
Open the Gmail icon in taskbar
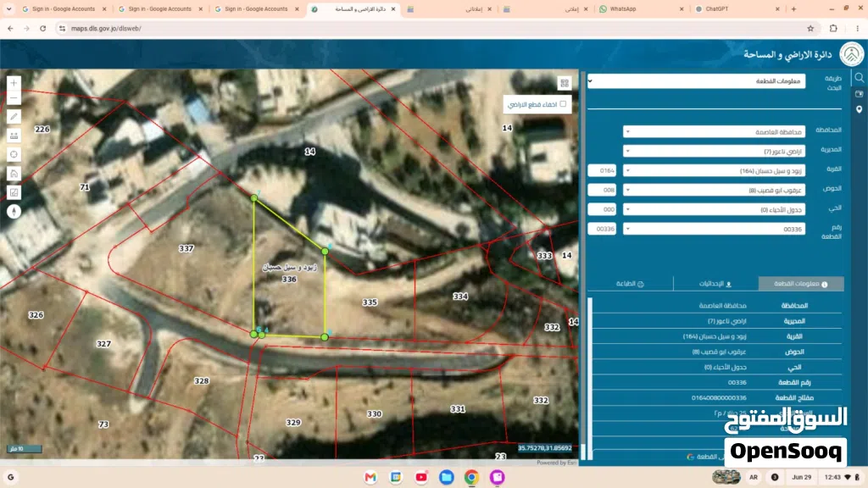370,477
